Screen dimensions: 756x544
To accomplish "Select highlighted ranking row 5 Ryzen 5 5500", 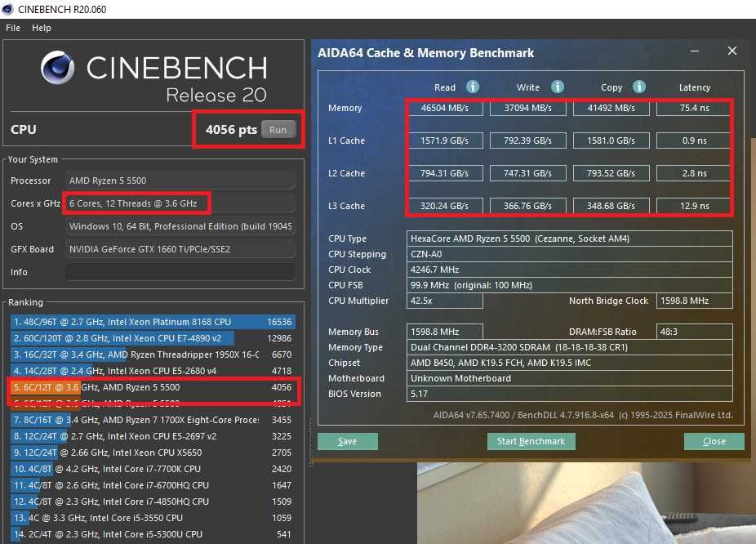I will 153,387.
